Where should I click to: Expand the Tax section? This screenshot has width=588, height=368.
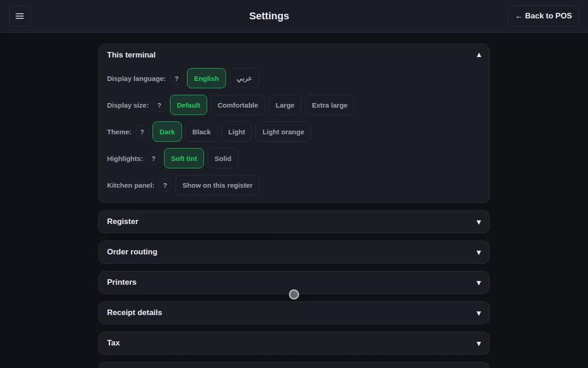pos(294,343)
